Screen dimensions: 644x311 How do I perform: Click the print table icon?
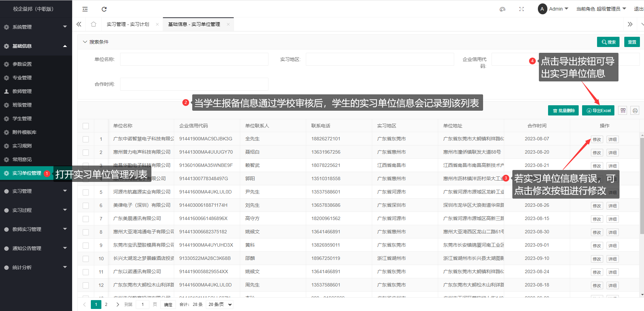pos(635,110)
